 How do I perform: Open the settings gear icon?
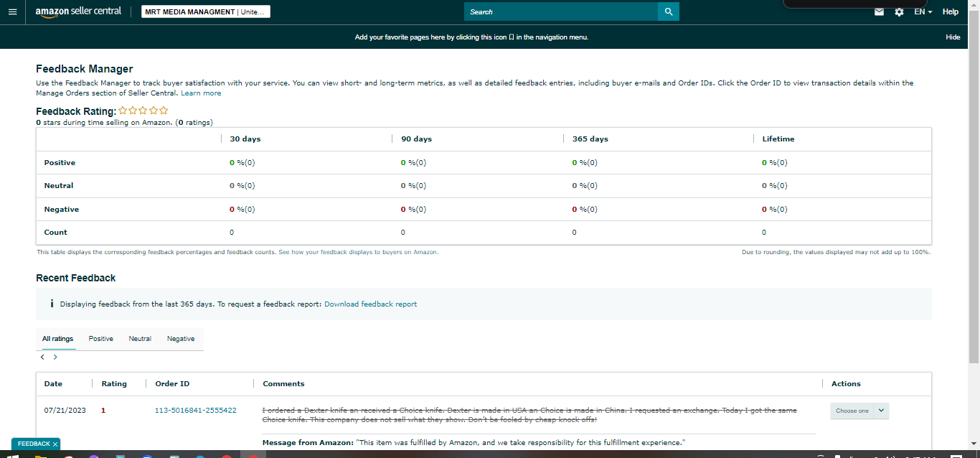(x=899, y=12)
